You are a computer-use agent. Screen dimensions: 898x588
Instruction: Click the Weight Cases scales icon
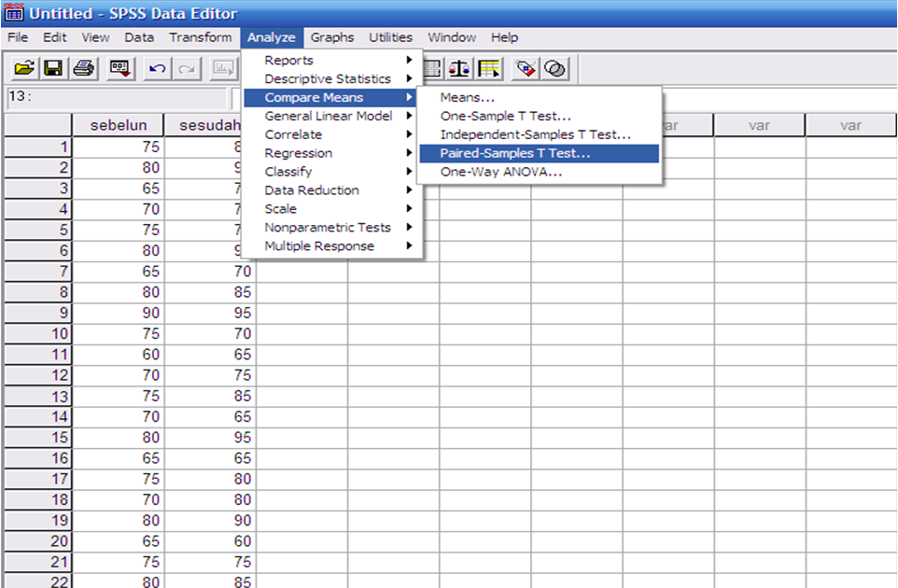coord(459,69)
